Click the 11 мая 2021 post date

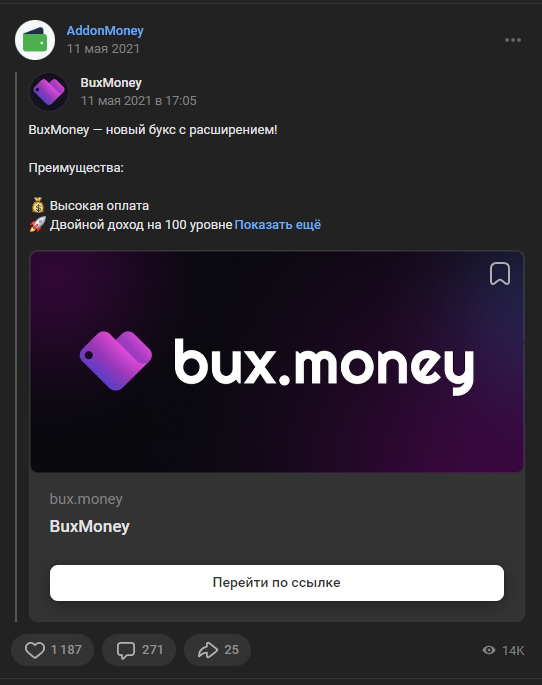click(x=103, y=48)
